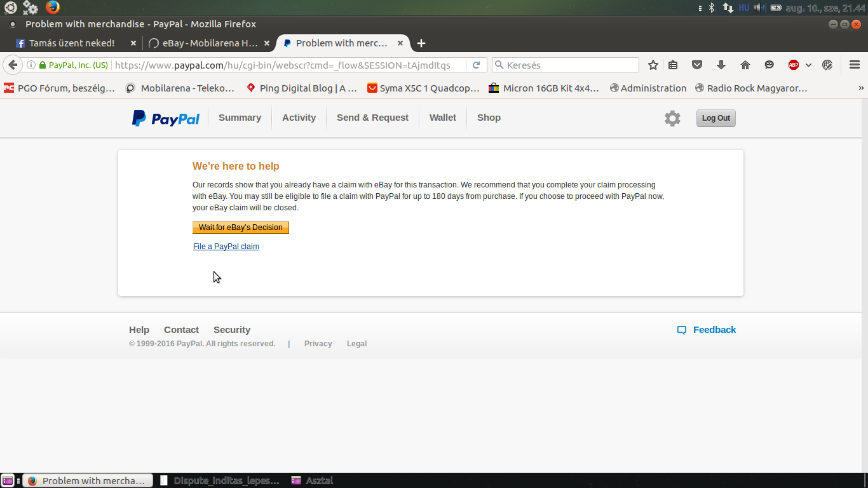Open Pocket icon in toolbar
Screen dimensions: 868x488
[x=697, y=65]
